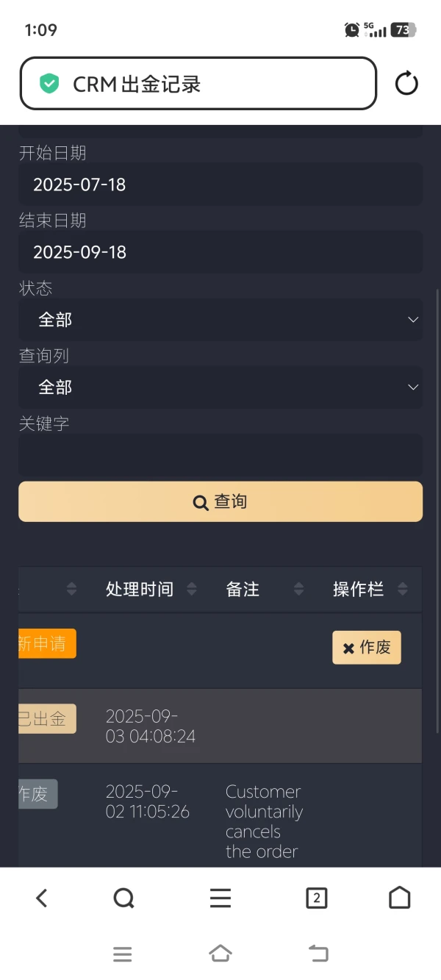This screenshot has width=441, height=980.
Task: Select the 处理时间 column header
Action: tap(140, 588)
